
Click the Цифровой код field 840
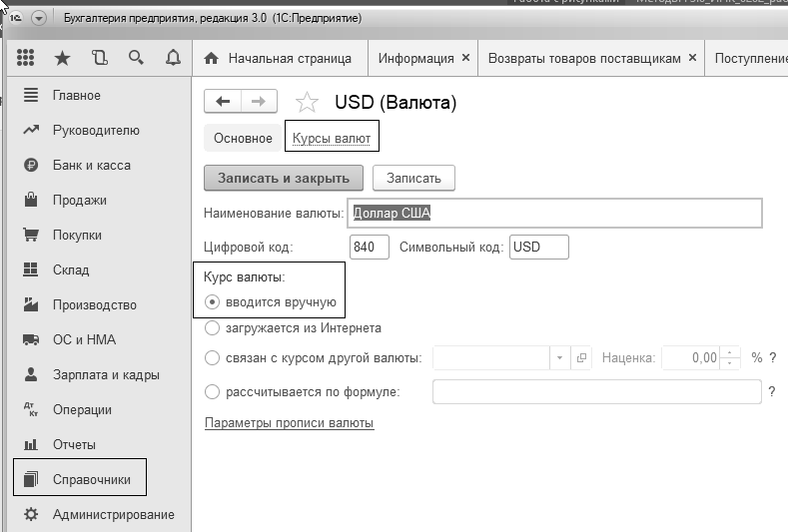pos(370,247)
